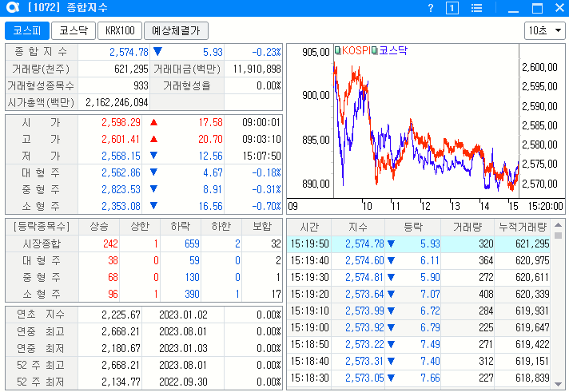The height and width of the screenshot is (392, 569).
Task: Select the 15:19:40 time row
Action: tap(419, 260)
